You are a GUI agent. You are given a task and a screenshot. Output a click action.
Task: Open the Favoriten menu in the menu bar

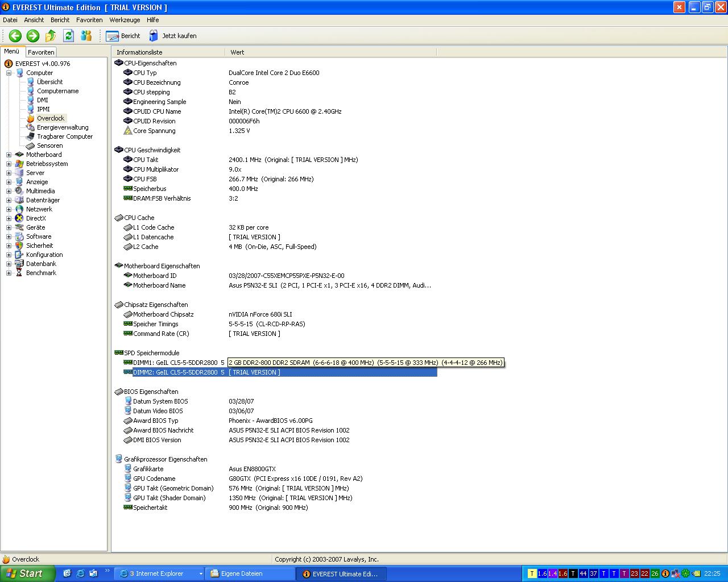(89, 20)
